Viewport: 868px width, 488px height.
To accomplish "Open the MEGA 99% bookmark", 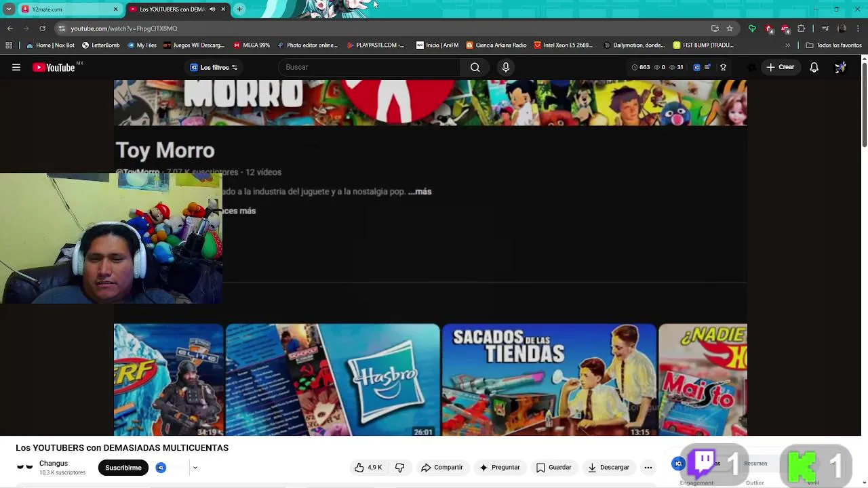I will (252, 45).
